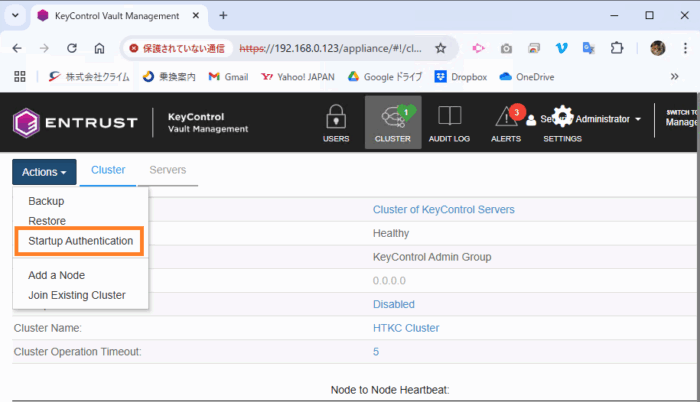Click the red tab-sharing extension icon
Screen dimensions: 700x402
click(533, 48)
